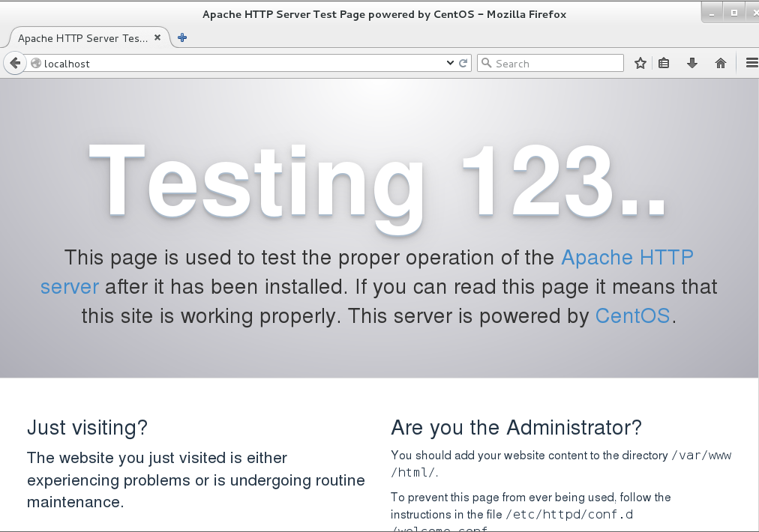Click the 'experiencing problems' paragraph line
759x532 pixels.
(x=196, y=480)
